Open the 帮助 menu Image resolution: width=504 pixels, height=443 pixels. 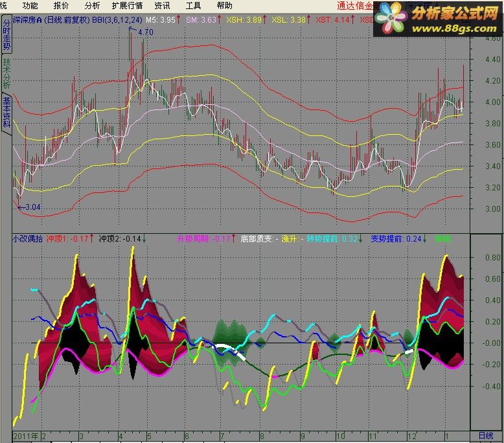coord(224,6)
